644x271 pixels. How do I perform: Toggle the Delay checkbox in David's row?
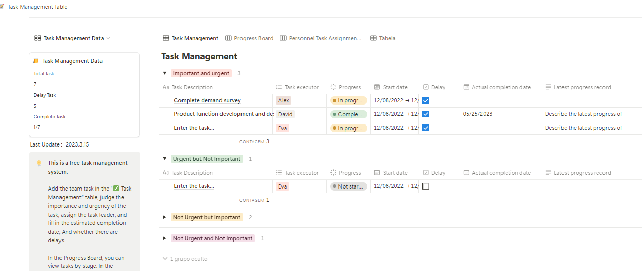(426, 114)
